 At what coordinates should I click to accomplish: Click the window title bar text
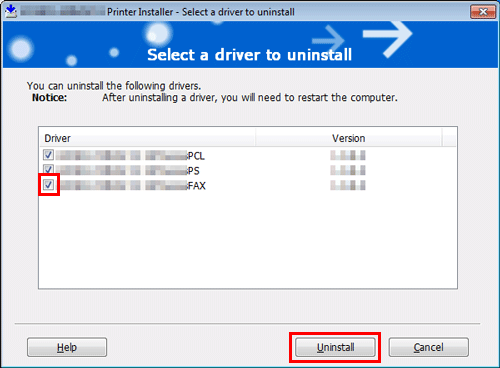tap(201, 12)
